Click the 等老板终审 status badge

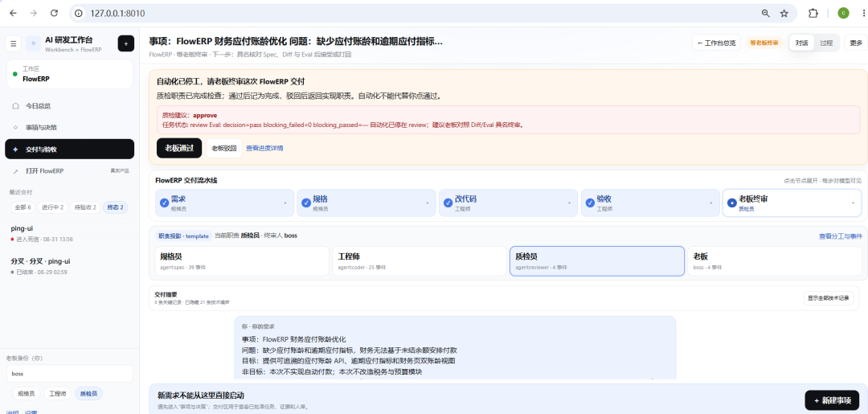pyautogui.click(x=764, y=43)
